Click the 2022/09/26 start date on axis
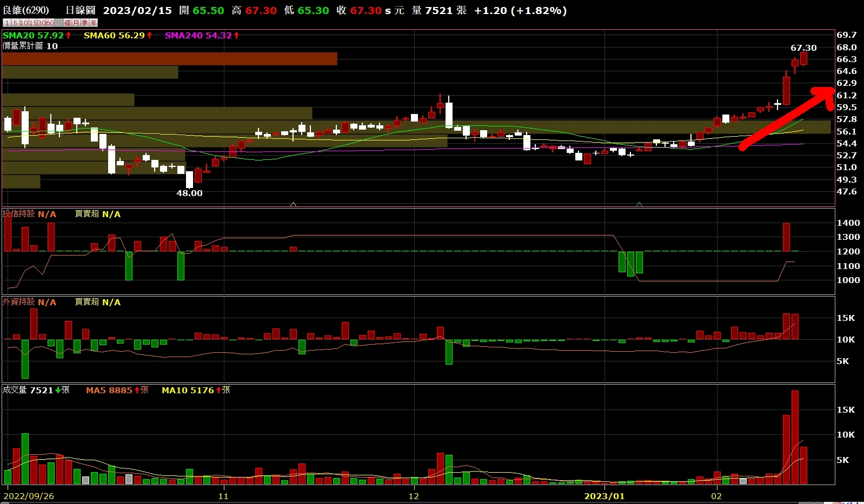Screen dimensions: 864x504 point(29,496)
